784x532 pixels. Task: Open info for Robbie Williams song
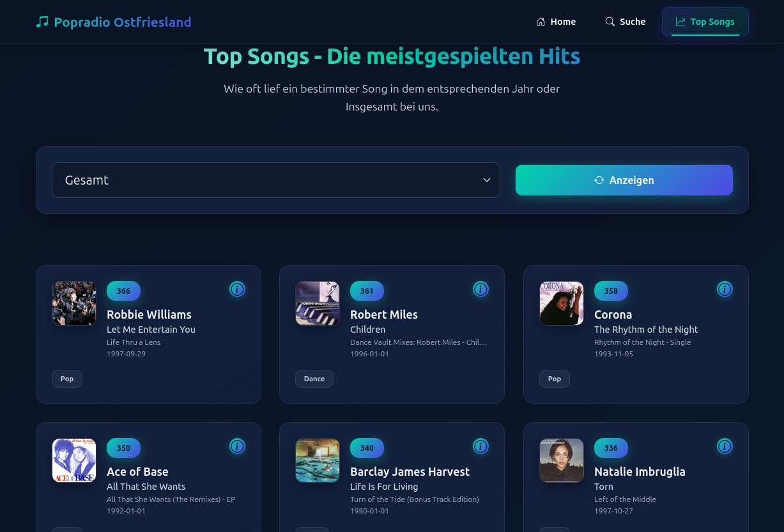click(x=237, y=289)
